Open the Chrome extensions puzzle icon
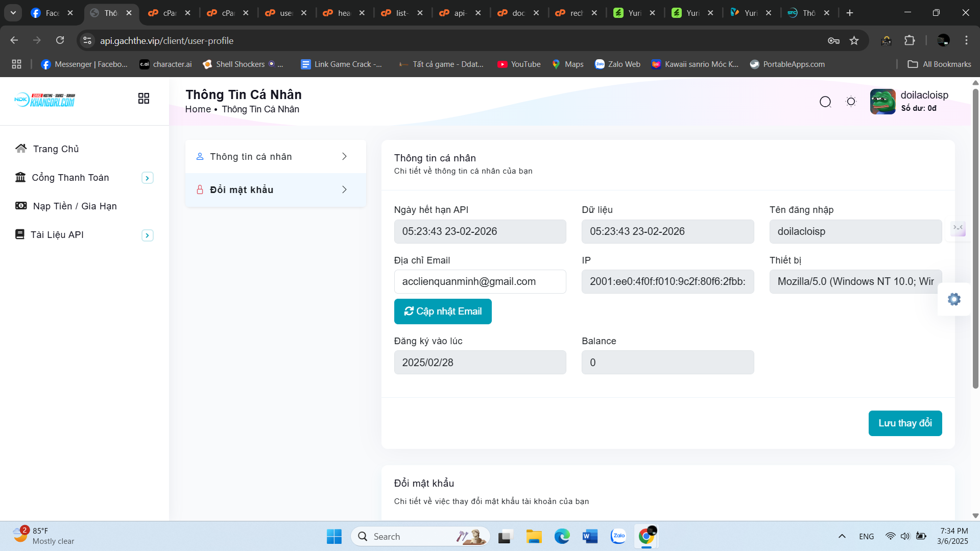 point(910,41)
